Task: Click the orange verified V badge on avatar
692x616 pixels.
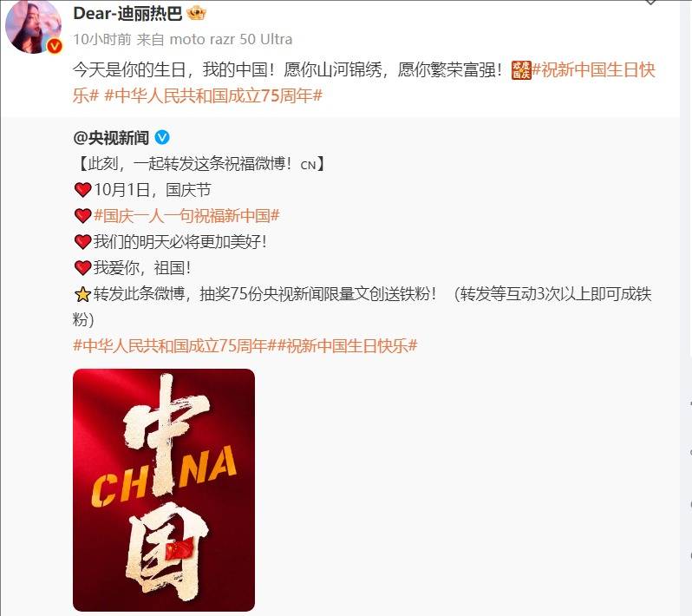Action: click(x=55, y=46)
